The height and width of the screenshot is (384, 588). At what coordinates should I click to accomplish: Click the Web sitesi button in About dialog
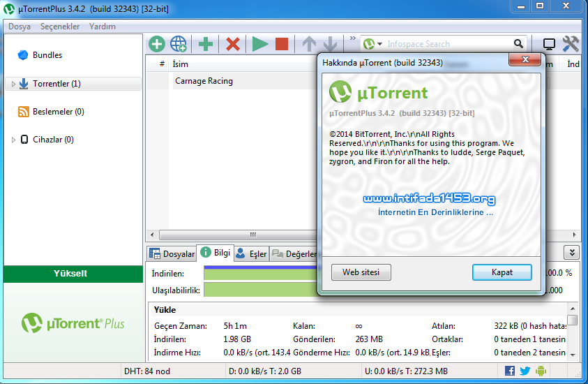(x=361, y=272)
